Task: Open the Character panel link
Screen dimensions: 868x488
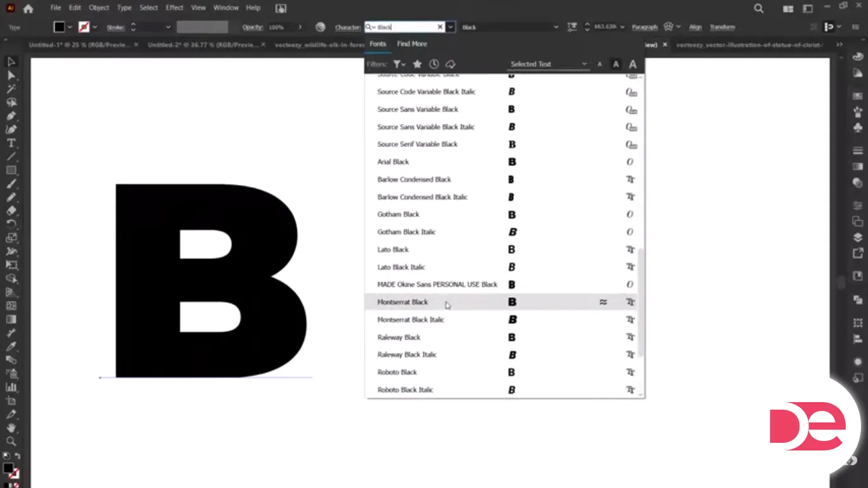Action: (x=348, y=27)
